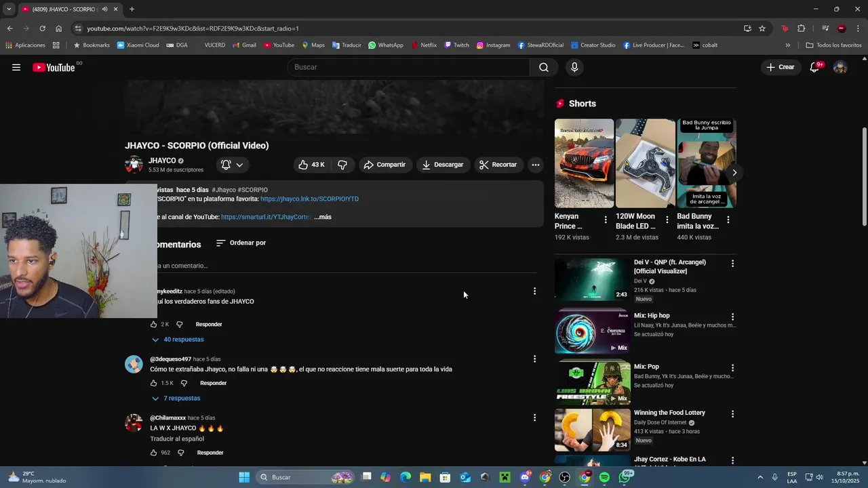
Task: Open jhayco.lnk.to SCORPIO link
Action: 309,199
